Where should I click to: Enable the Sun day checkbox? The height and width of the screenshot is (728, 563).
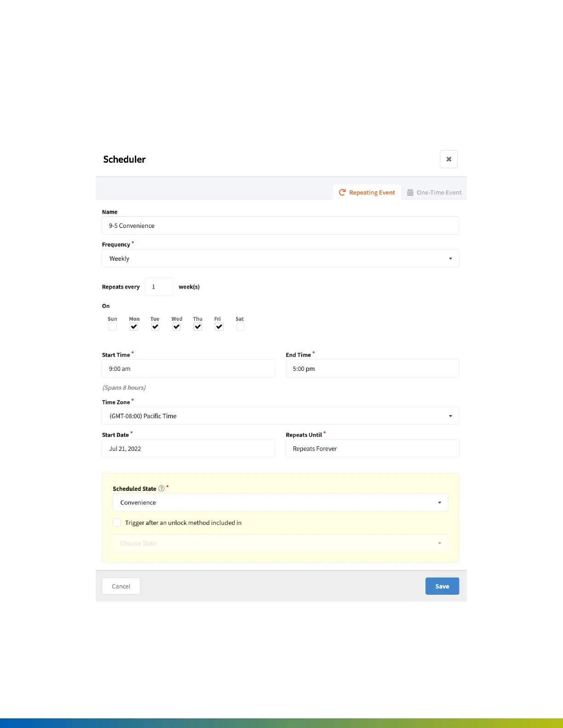[113, 327]
